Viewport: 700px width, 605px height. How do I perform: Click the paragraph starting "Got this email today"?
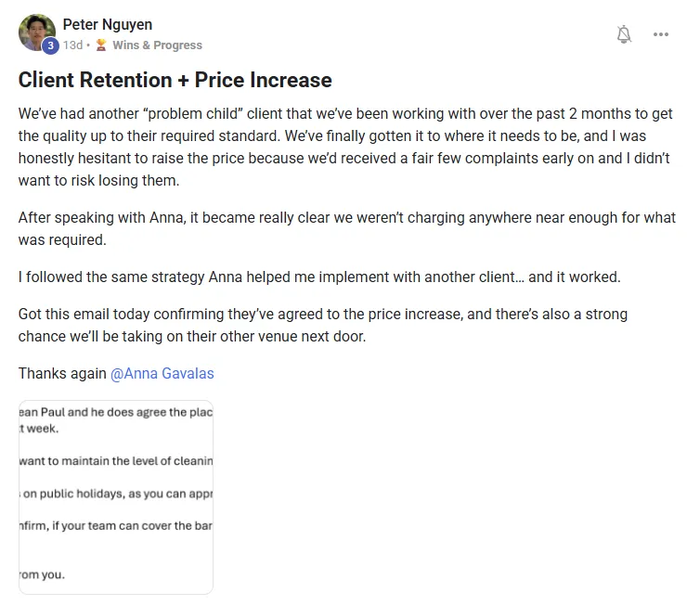[x=322, y=325]
